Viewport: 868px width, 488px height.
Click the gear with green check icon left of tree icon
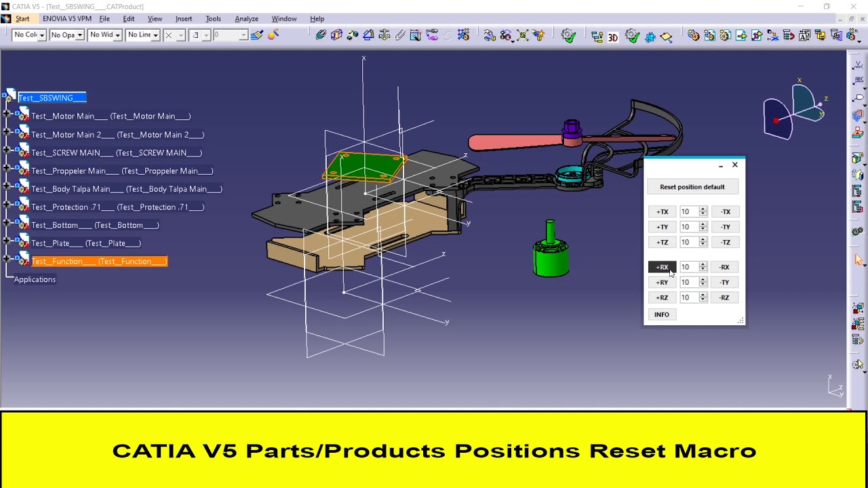tap(568, 35)
